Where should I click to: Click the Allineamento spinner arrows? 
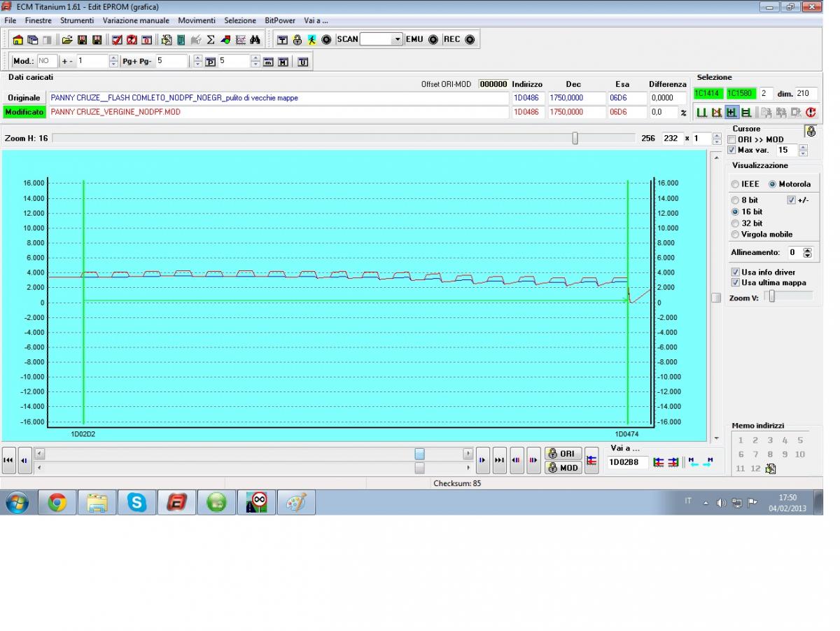[x=807, y=252]
